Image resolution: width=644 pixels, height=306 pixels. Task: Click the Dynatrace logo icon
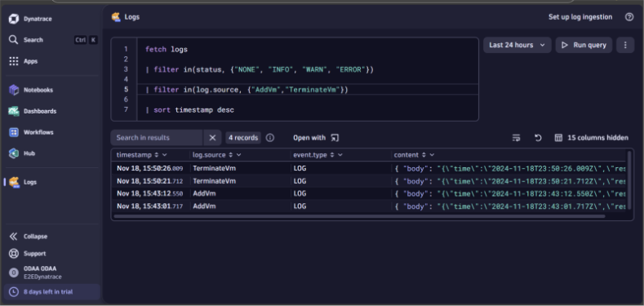(14, 19)
